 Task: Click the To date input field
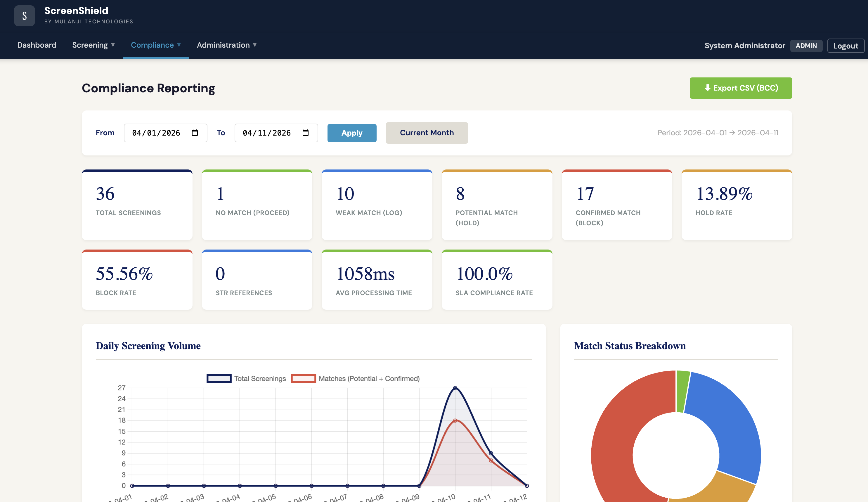tap(276, 133)
